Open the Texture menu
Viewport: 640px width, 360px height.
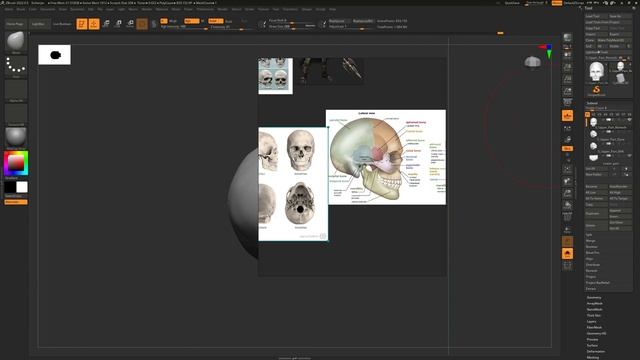(264, 9)
